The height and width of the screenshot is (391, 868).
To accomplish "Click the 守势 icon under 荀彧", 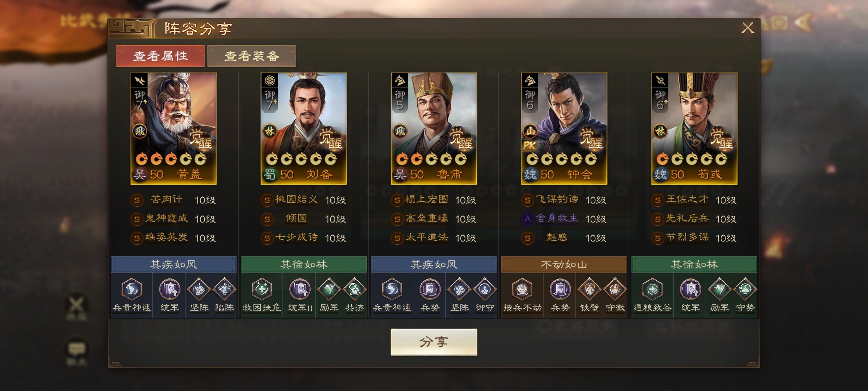I will (745, 289).
